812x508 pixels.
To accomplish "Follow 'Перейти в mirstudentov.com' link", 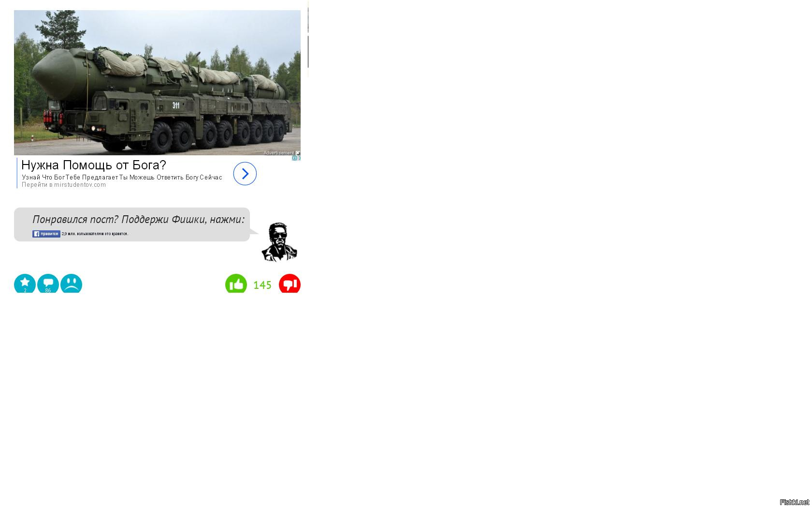I will click(x=64, y=185).
